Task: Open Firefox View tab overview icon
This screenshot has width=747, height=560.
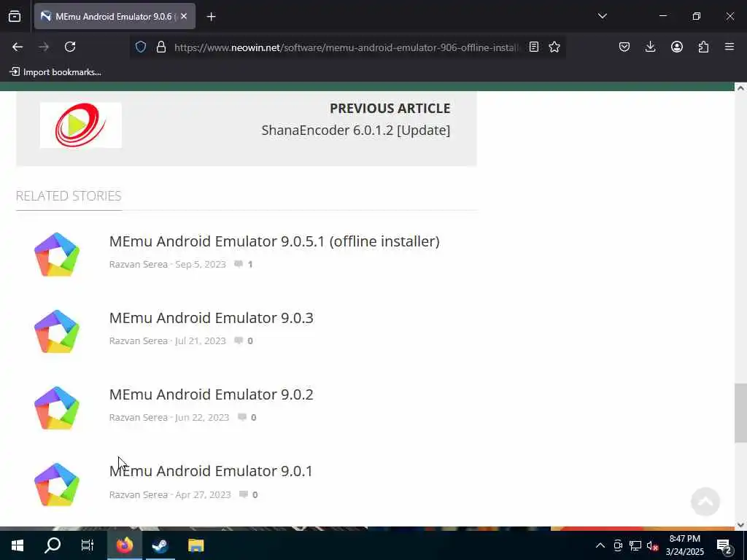Action: point(15,16)
